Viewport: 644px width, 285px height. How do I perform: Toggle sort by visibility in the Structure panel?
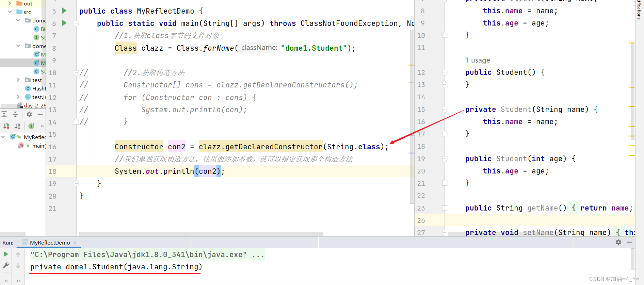[6, 126]
